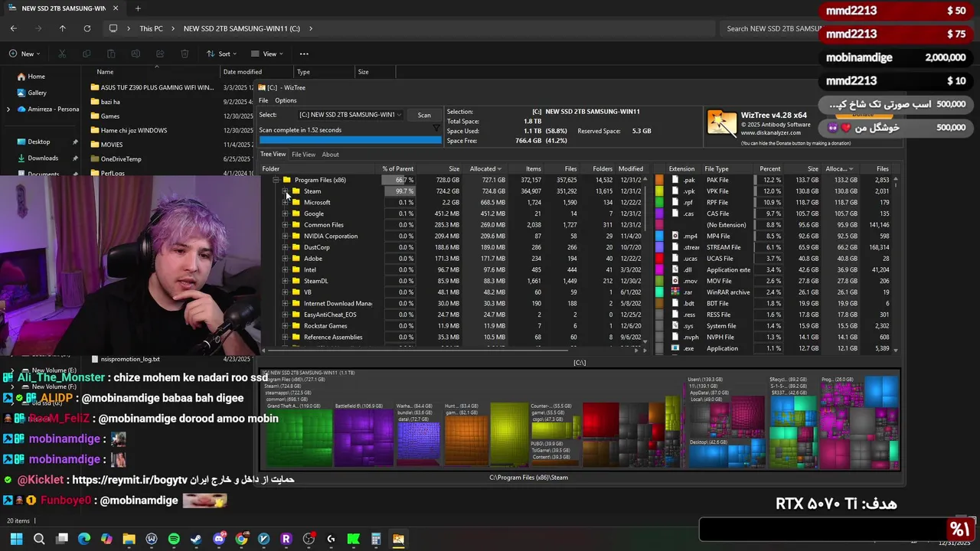The height and width of the screenshot is (551, 980).
Task: Open taskbar Search
Action: point(39,539)
